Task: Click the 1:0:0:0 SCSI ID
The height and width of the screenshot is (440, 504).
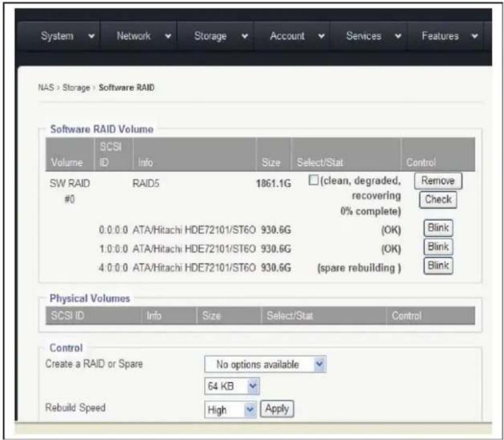Action: tap(113, 249)
